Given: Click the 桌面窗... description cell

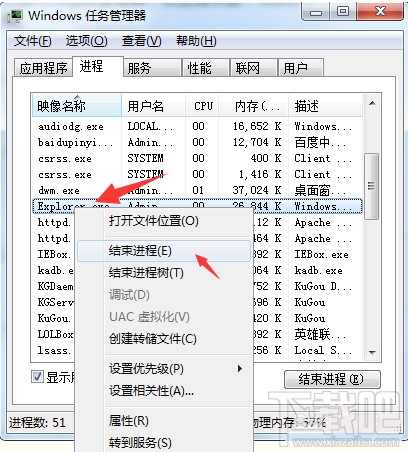Looking at the screenshot, I should (x=320, y=190).
